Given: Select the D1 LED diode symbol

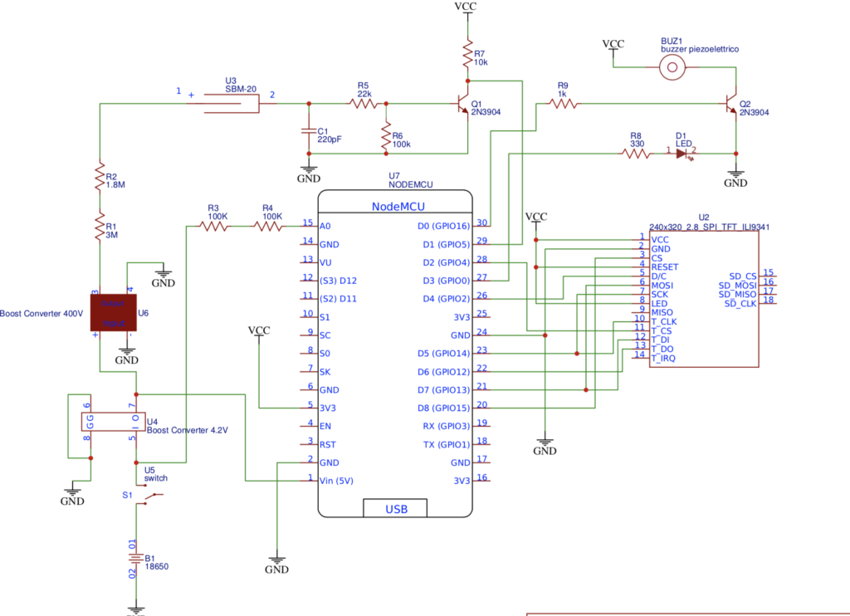Looking at the screenshot, I should pyautogui.click(x=682, y=154).
